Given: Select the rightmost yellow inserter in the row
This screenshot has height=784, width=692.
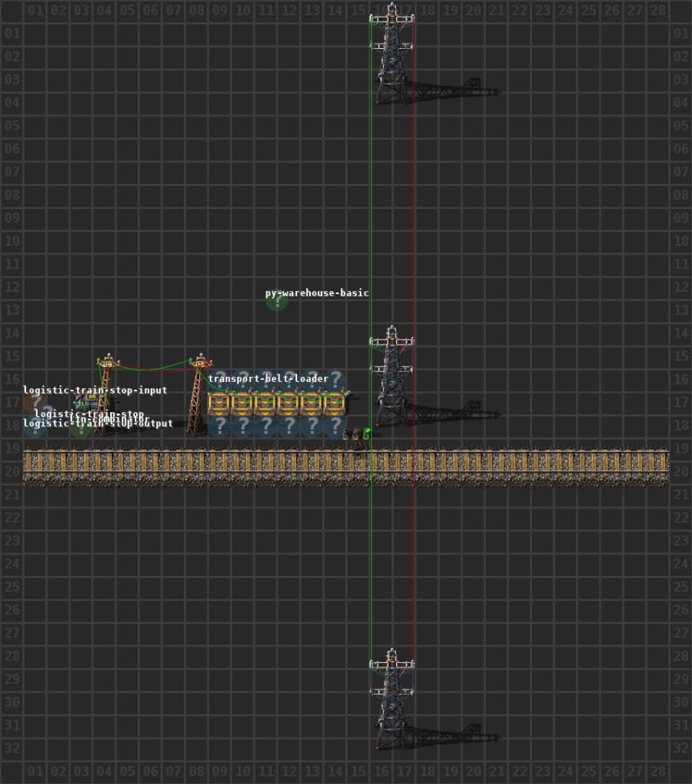Looking at the screenshot, I should (335, 403).
